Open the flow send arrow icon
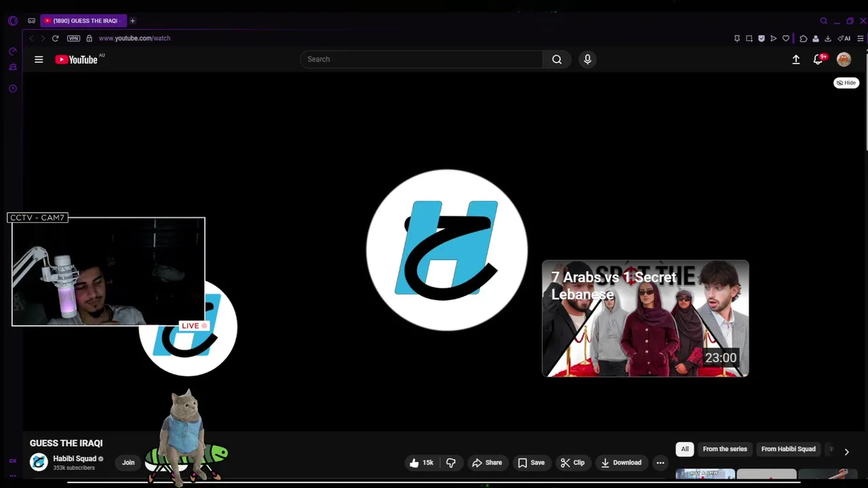Image resolution: width=868 pixels, height=488 pixels. [774, 39]
